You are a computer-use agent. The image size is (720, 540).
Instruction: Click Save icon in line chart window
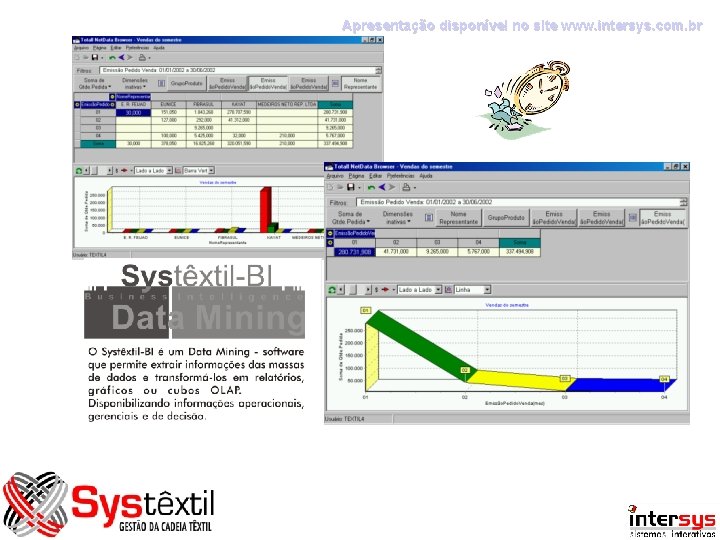[351, 187]
